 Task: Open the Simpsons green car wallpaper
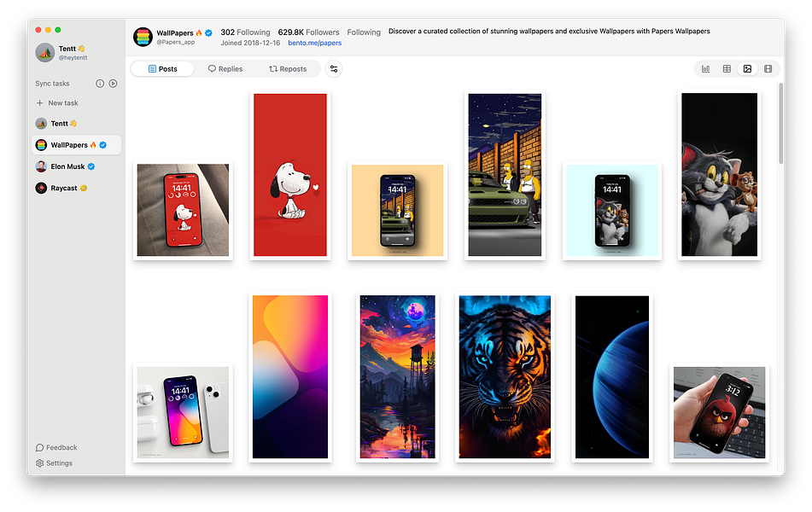pyautogui.click(x=505, y=175)
